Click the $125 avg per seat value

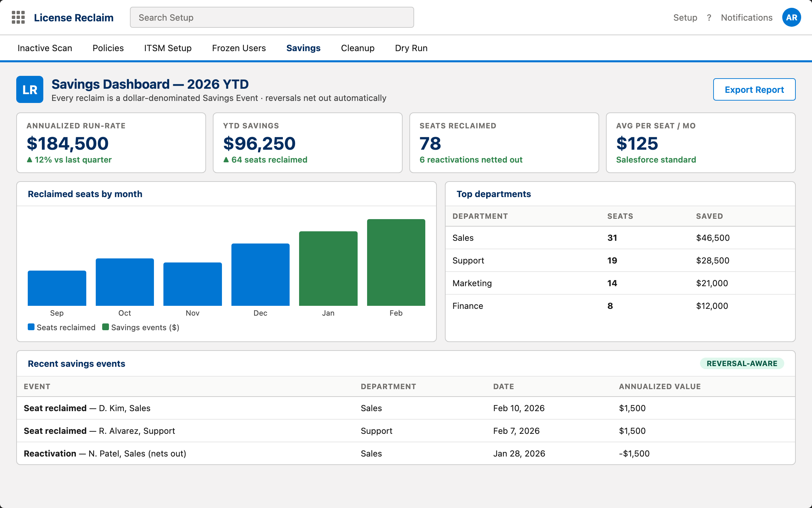[637, 143]
